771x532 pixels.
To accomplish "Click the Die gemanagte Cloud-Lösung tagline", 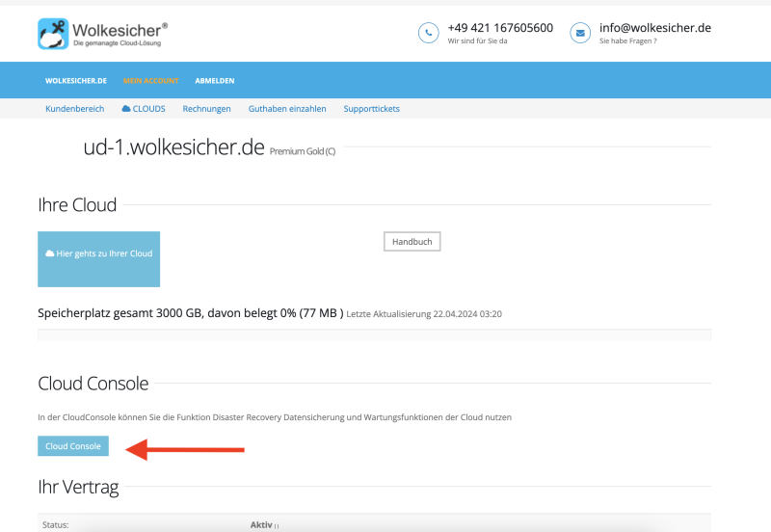I will [x=117, y=43].
